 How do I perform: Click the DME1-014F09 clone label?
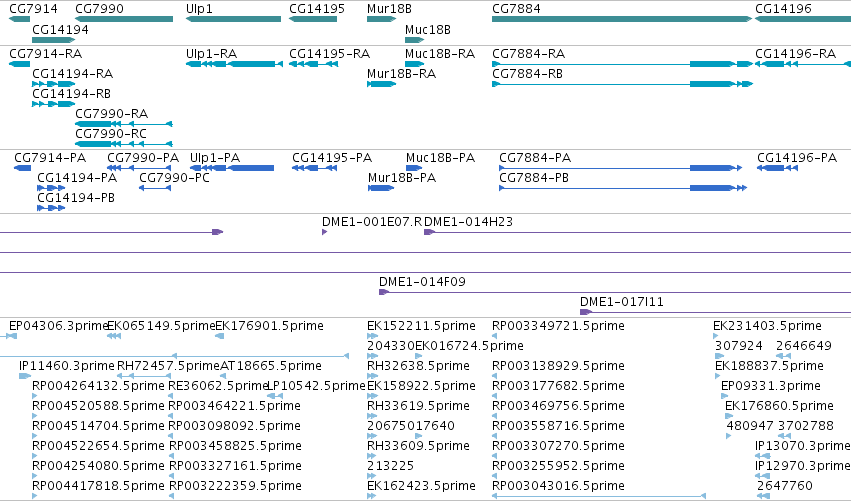(x=422, y=282)
